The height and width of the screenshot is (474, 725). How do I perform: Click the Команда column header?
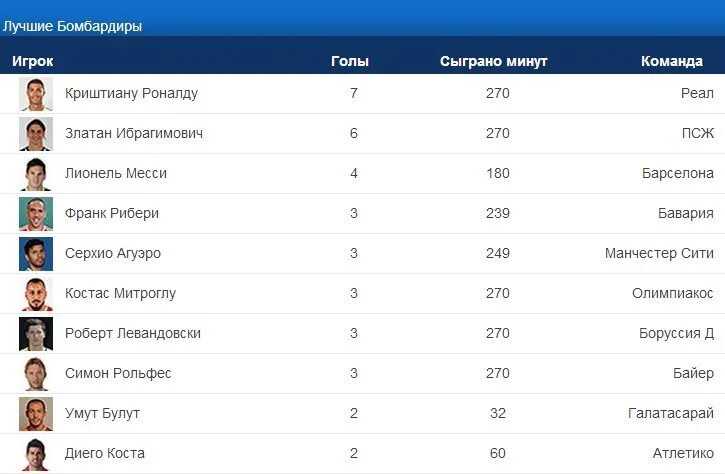pos(672,61)
